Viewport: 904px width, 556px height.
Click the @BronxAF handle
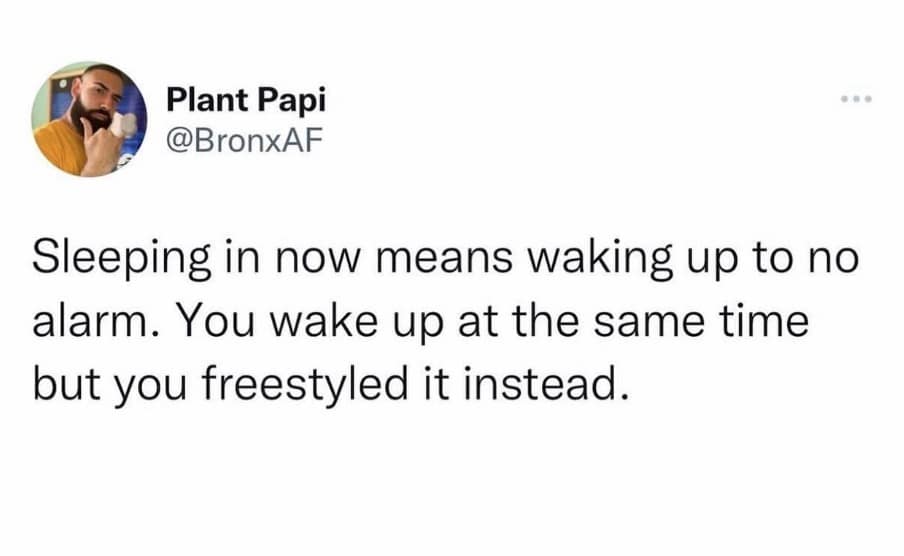(x=244, y=140)
